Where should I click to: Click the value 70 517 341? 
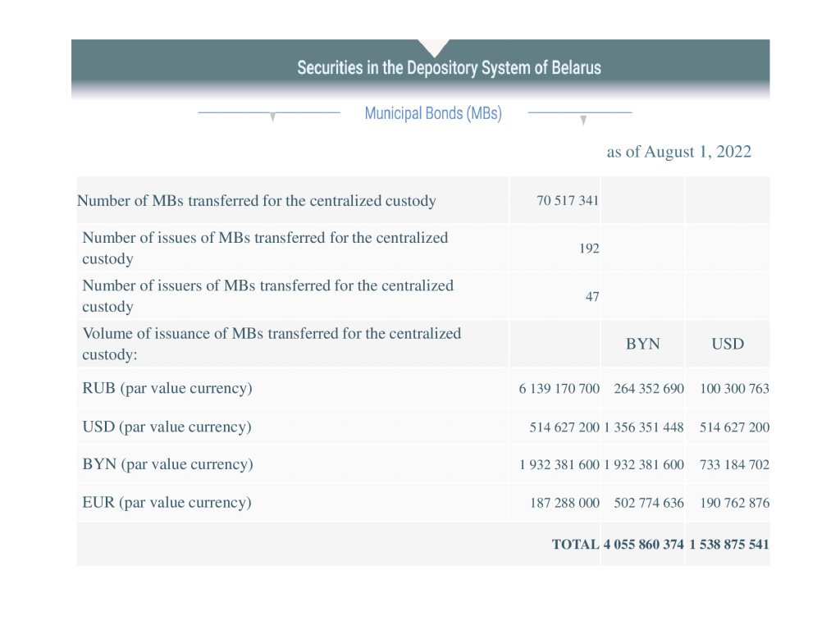pyautogui.click(x=568, y=201)
